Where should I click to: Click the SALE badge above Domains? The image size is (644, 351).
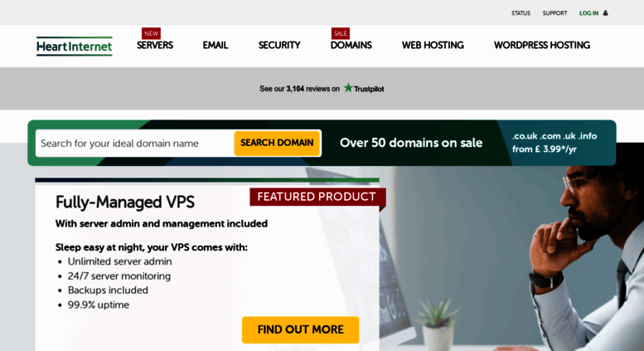click(341, 33)
